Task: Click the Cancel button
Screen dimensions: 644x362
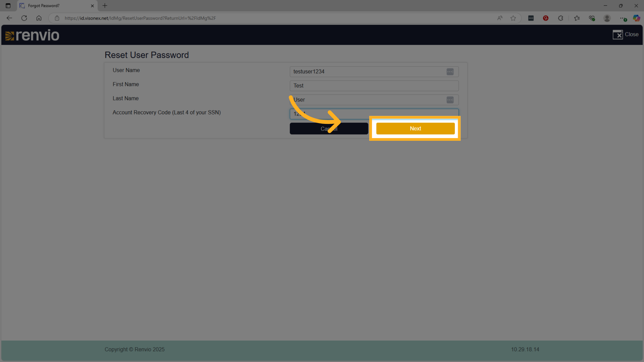Action: pos(329,129)
